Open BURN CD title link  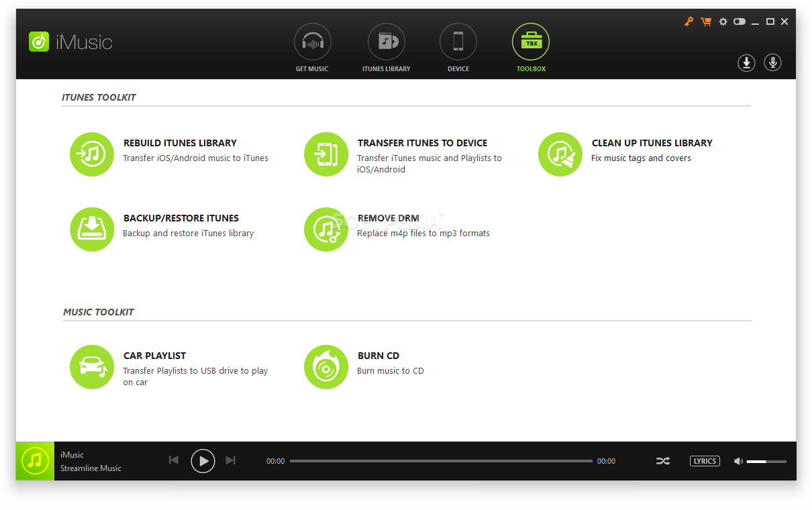pyautogui.click(x=378, y=356)
